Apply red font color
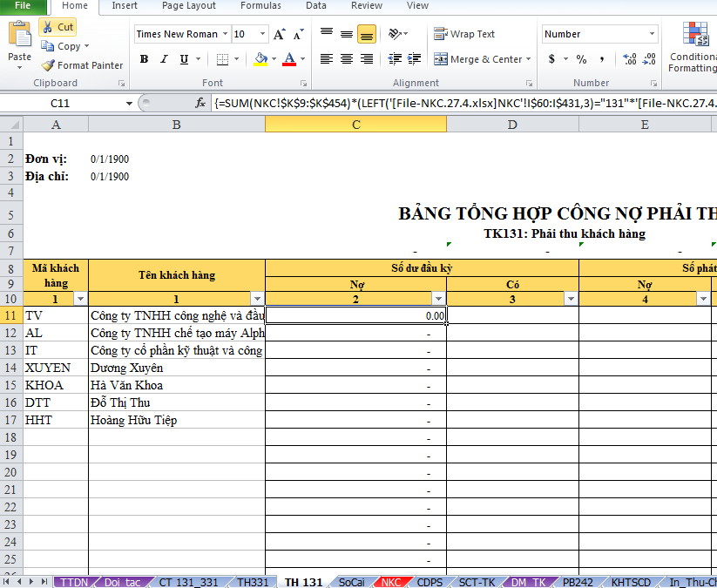The height and width of the screenshot is (588, 717). [x=289, y=59]
